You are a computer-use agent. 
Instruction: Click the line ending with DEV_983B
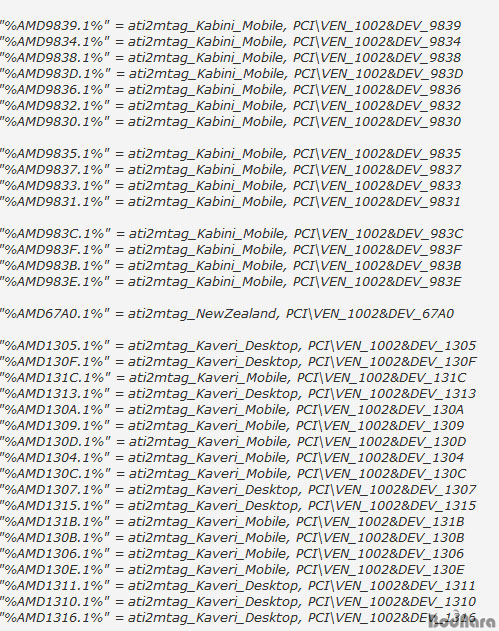[231, 266]
